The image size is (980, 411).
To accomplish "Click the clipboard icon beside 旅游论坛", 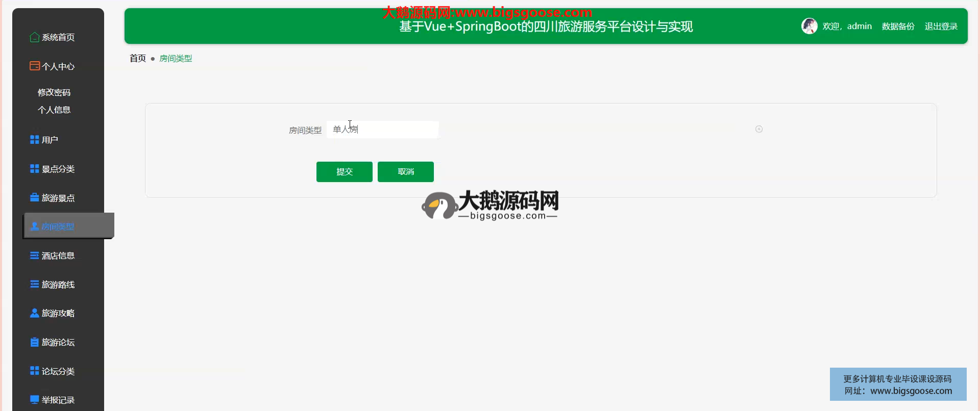I will tap(34, 342).
